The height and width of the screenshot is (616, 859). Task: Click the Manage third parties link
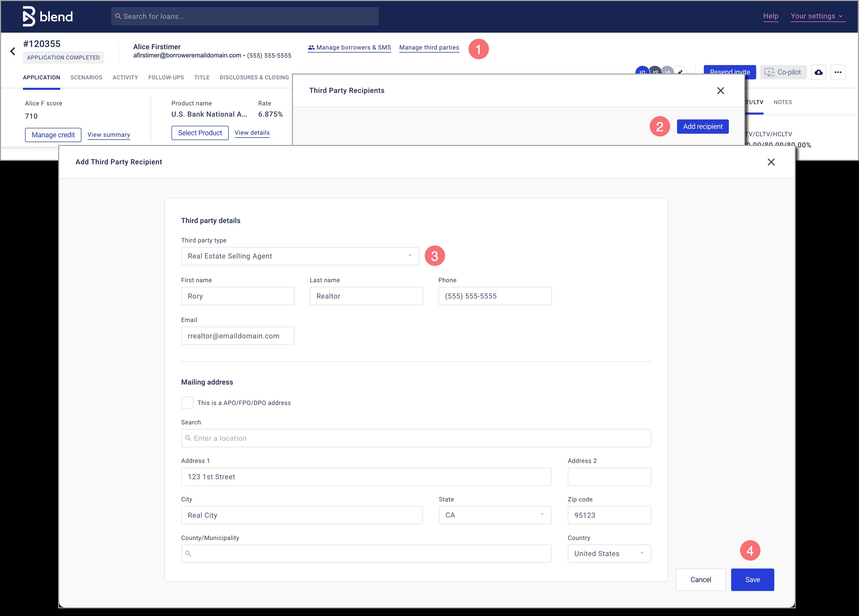429,47
